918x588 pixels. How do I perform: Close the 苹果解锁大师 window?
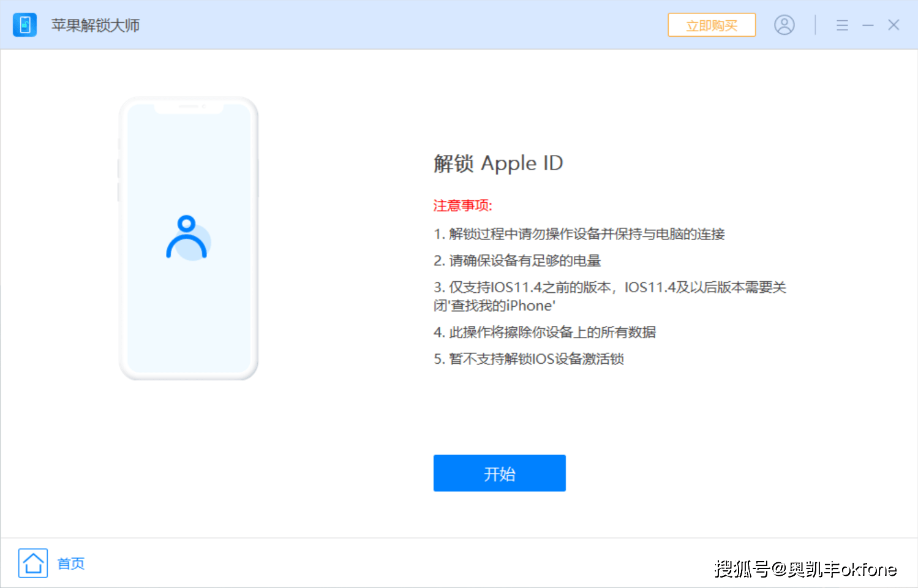coord(894,25)
